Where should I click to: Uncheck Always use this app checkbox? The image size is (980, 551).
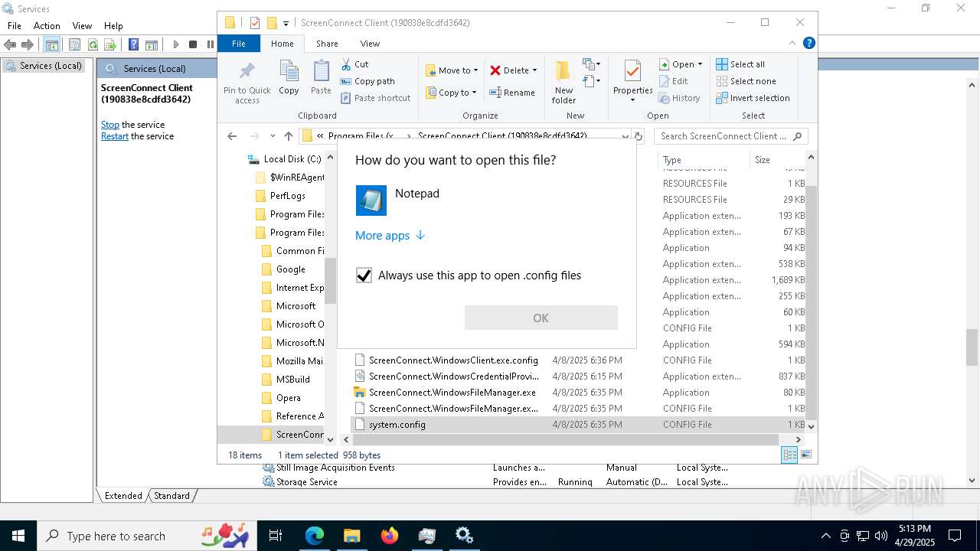(364, 275)
